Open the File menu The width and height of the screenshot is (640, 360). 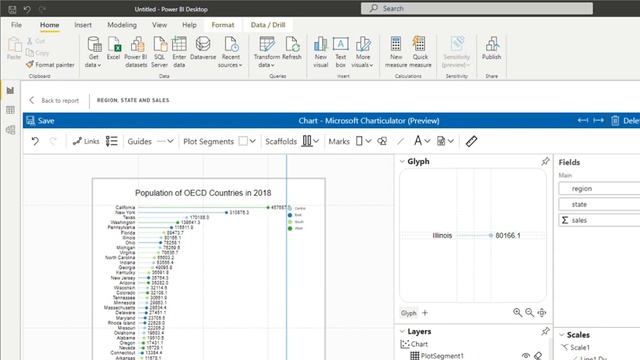pyautogui.click(x=16, y=25)
